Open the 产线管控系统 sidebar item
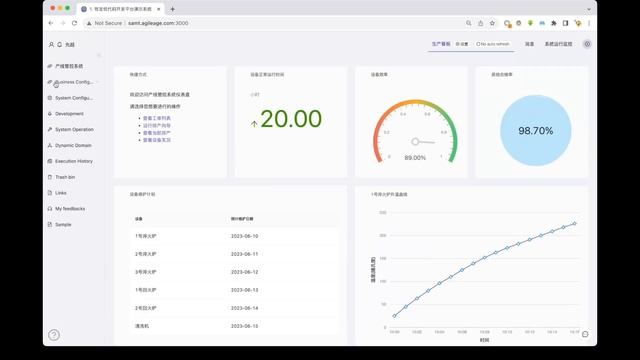Image resolution: width=640 pixels, height=360 pixels. tap(69, 66)
